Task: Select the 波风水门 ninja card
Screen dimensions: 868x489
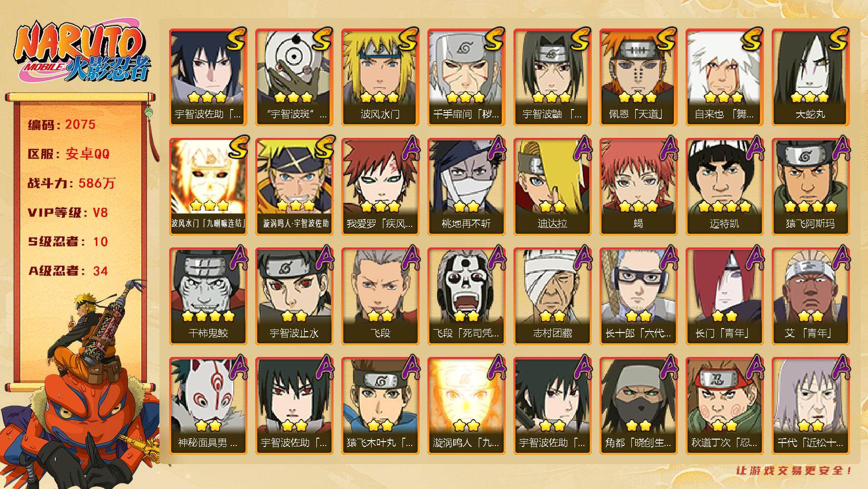Action: tap(380, 77)
